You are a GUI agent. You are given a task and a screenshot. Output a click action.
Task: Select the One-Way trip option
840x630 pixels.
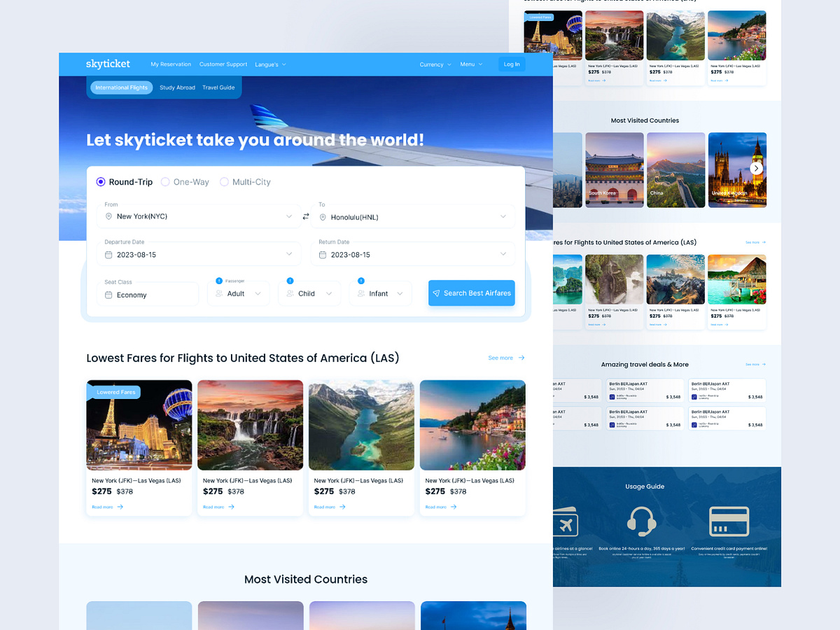(164, 181)
